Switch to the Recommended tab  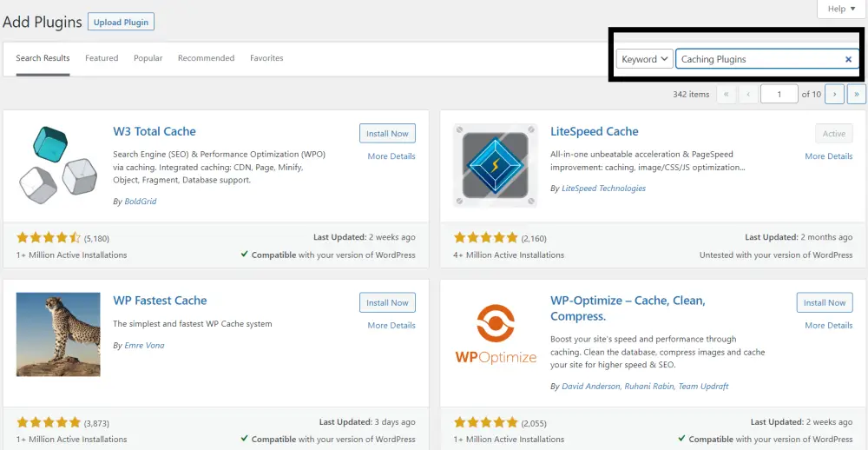(x=206, y=58)
